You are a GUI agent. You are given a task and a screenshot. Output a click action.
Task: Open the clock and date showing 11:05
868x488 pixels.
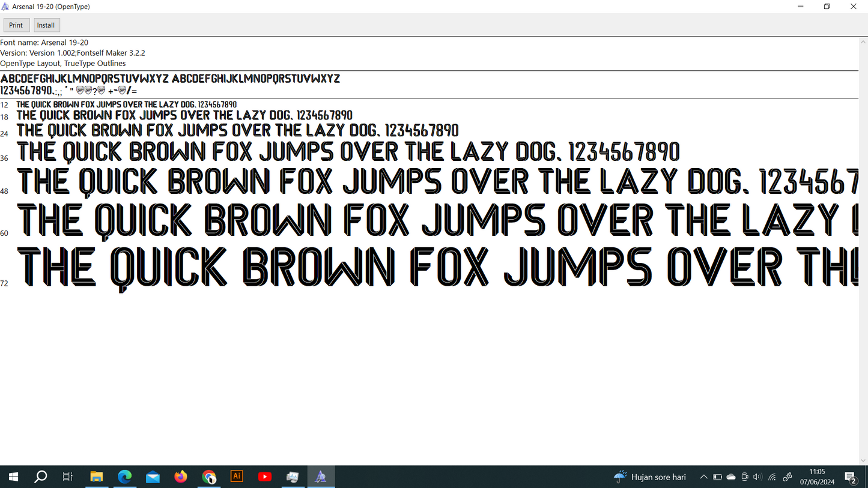pos(817,477)
